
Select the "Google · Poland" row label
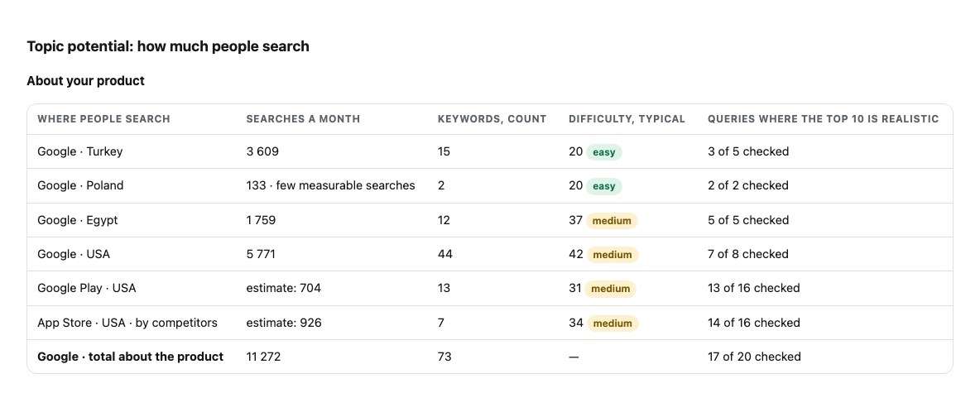80,185
